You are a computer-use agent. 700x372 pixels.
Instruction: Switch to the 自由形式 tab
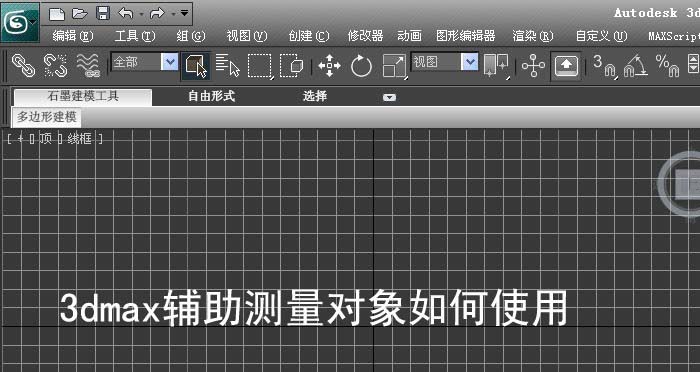click(x=212, y=96)
